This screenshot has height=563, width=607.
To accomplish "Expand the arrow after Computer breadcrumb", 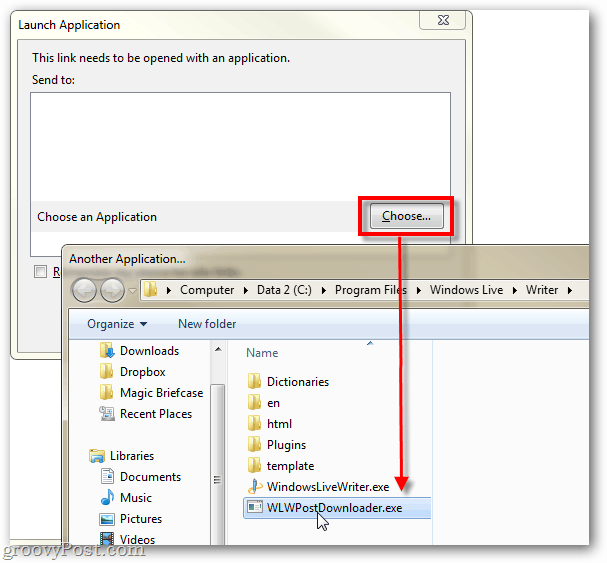I will [245, 290].
